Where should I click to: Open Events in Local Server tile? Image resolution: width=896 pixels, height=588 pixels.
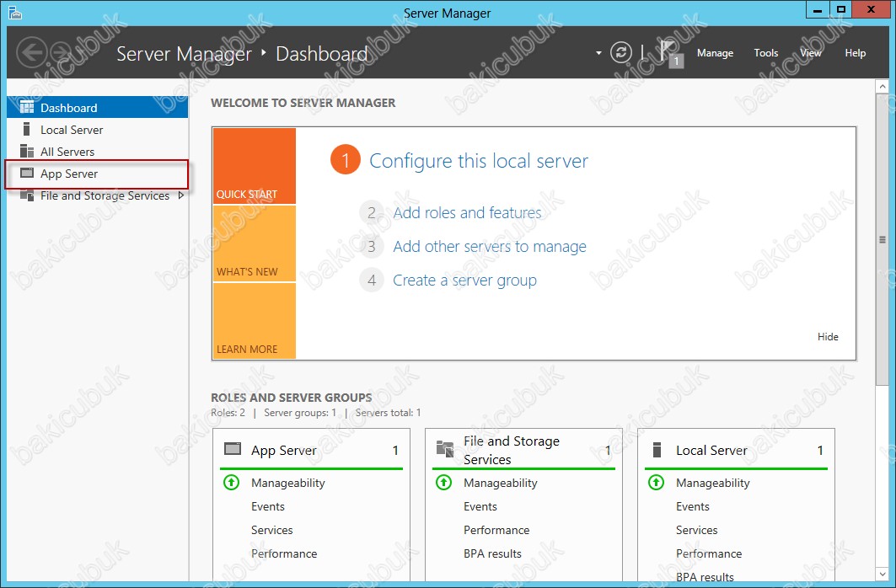(x=693, y=506)
